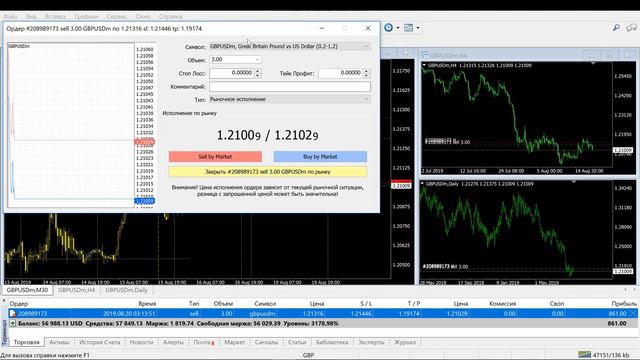Select the 1.21446 S/L cell in terminal

[x=361, y=313]
